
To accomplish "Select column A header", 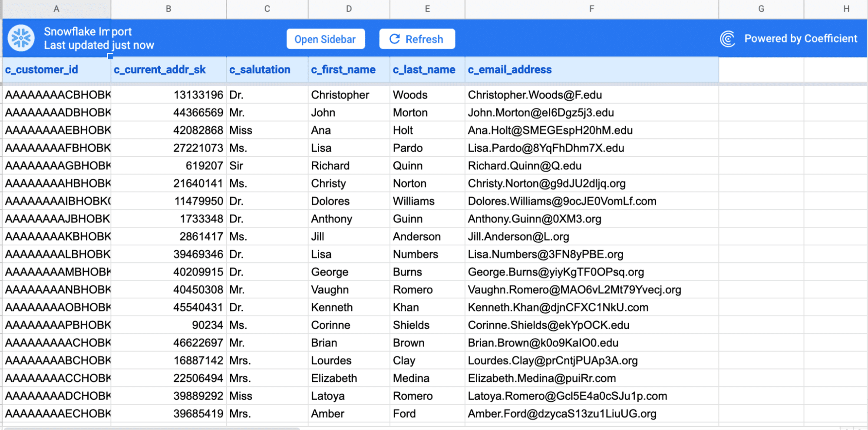I will (x=56, y=9).
